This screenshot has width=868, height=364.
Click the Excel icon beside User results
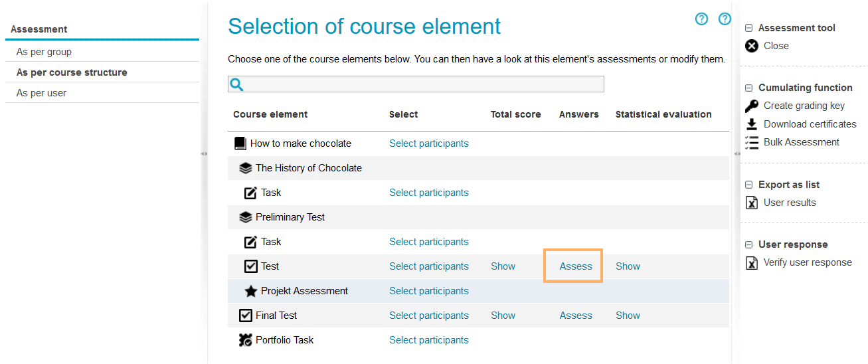tap(751, 203)
